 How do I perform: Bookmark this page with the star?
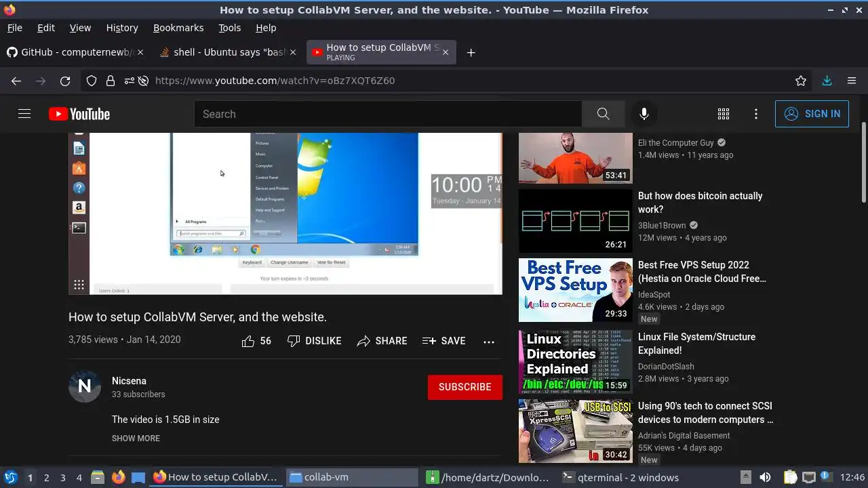tap(801, 81)
